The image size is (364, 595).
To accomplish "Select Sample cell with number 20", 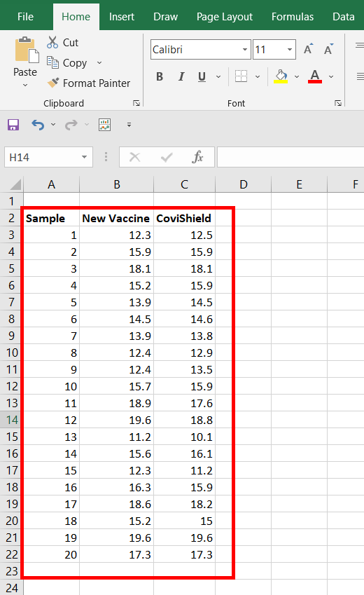I will 52,554.
